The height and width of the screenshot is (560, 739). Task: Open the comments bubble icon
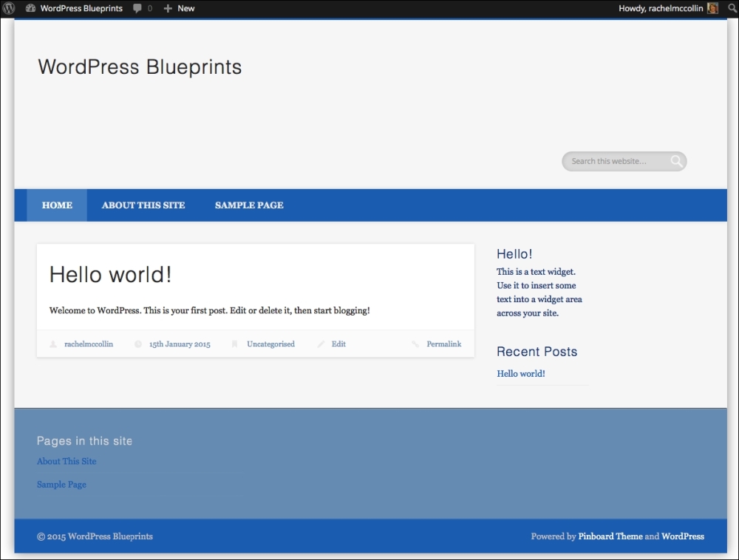click(x=137, y=8)
